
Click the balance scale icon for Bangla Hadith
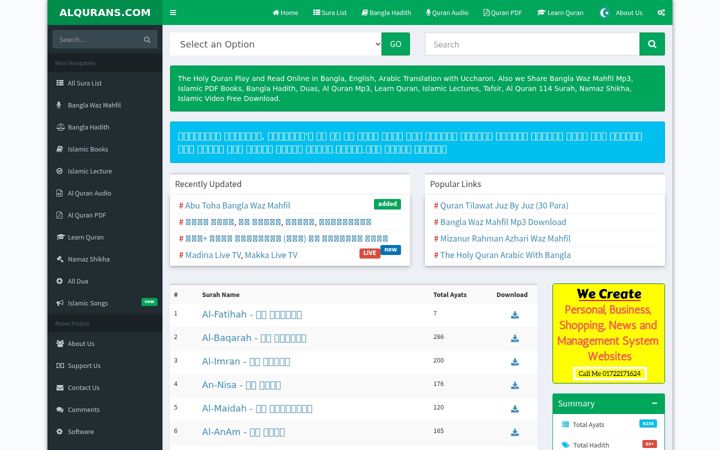pyautogui.click(x=60, y=127)
